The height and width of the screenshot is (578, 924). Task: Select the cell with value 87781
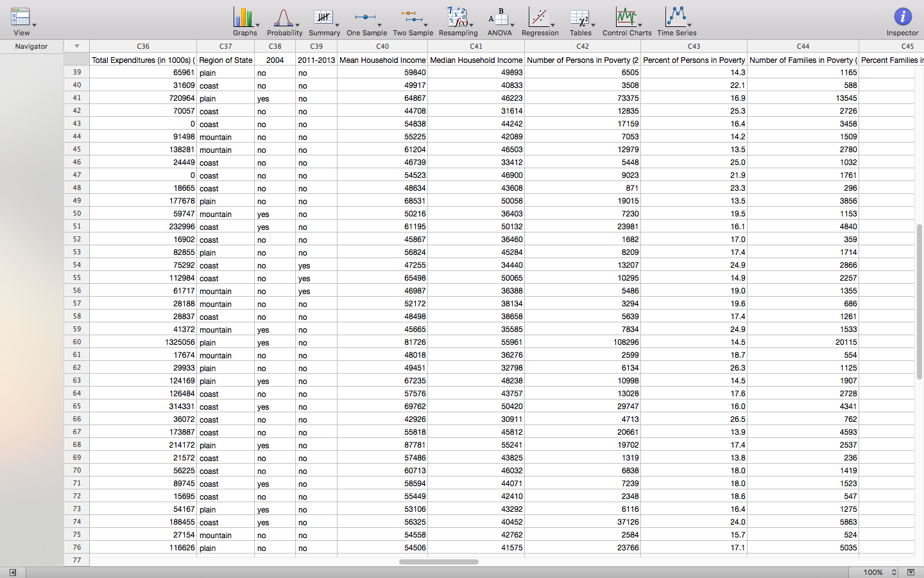pos(382,445)
